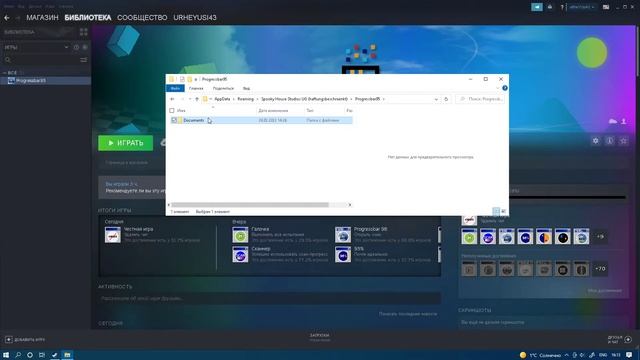
Task: Open the Друзья и чат button
Action: (619, 339)
